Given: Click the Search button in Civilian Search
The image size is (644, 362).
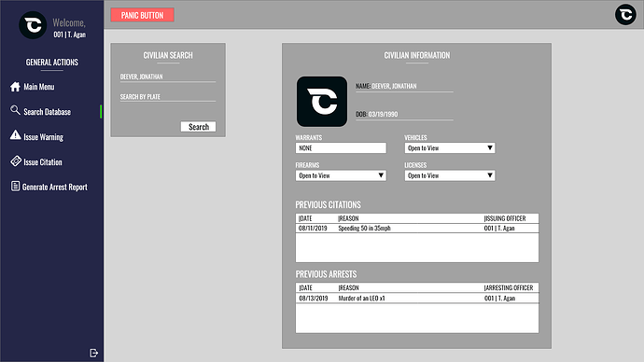Looking at the screenshot, I should tap(198, 127).
